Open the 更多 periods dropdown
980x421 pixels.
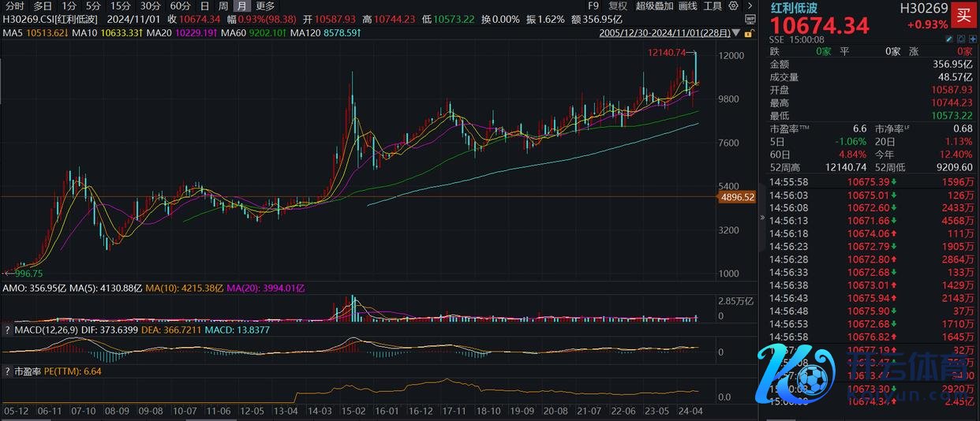(x=265, y=6)
